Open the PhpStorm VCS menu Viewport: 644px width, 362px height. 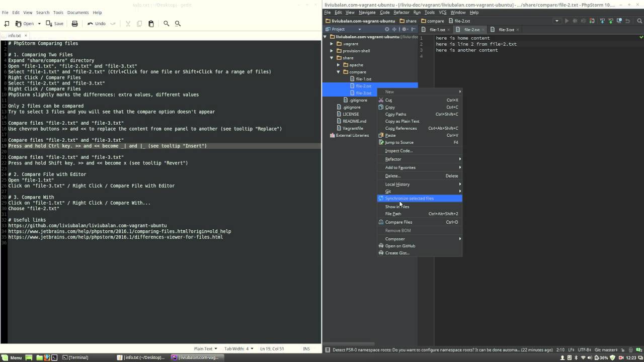click(443, 13)
